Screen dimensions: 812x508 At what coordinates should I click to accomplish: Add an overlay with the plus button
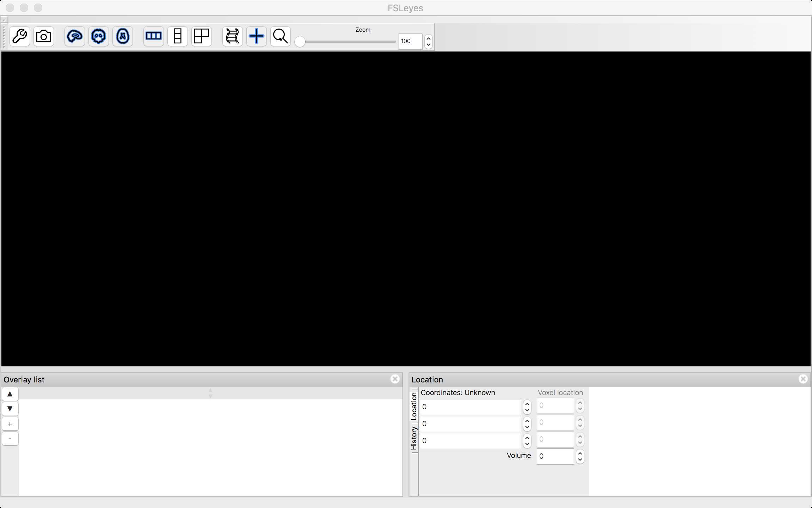(10, 424)
